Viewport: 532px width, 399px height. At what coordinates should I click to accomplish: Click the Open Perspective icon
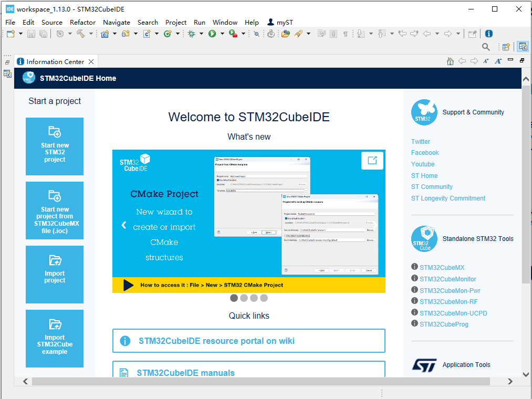[x=505, y=47]
